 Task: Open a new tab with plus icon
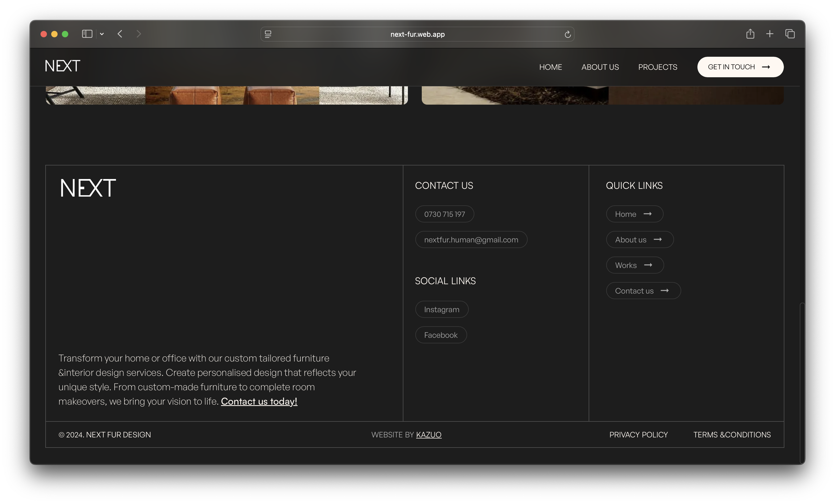[x=770, y=34]
